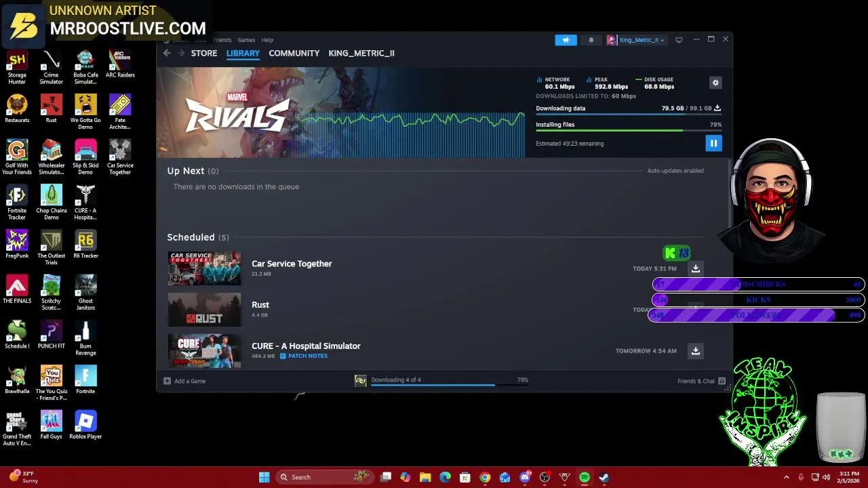Open Spotify from the taskbar

(584, 477)
